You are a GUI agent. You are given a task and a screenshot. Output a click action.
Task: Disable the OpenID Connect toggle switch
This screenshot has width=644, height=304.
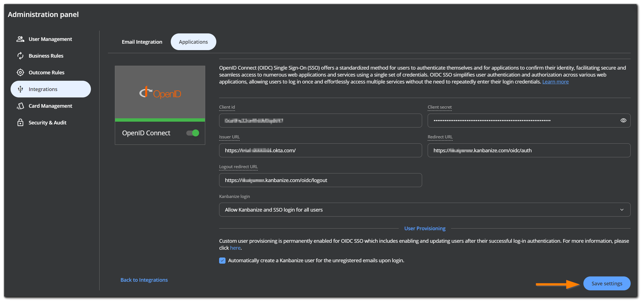[x=193, y=133]
